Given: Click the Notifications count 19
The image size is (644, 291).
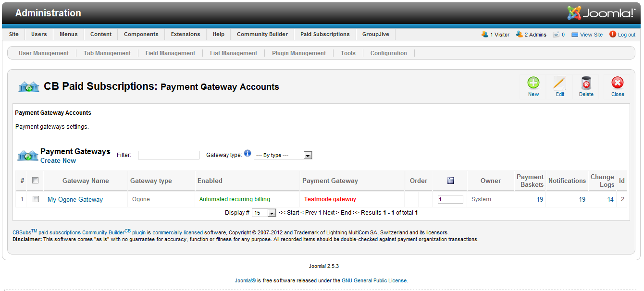Looking at the screenshot, I should 582,199.
